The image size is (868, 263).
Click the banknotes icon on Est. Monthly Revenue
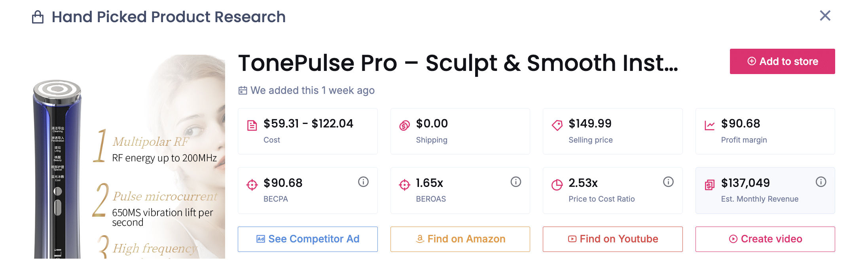[710, 183]
